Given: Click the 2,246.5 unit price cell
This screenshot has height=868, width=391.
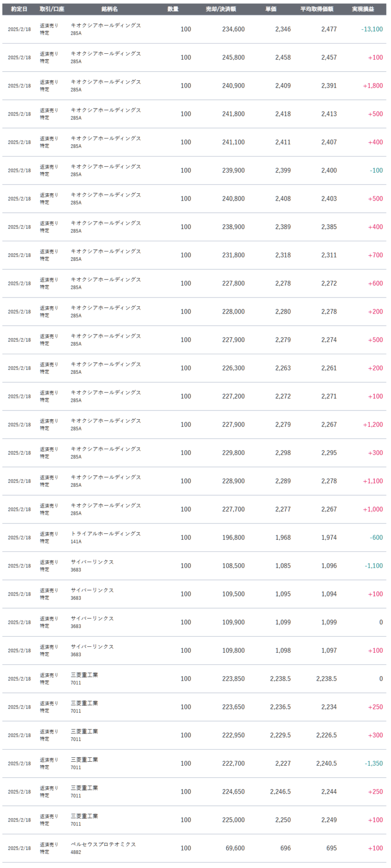Looking at the screenshot, I should [280, 792].
